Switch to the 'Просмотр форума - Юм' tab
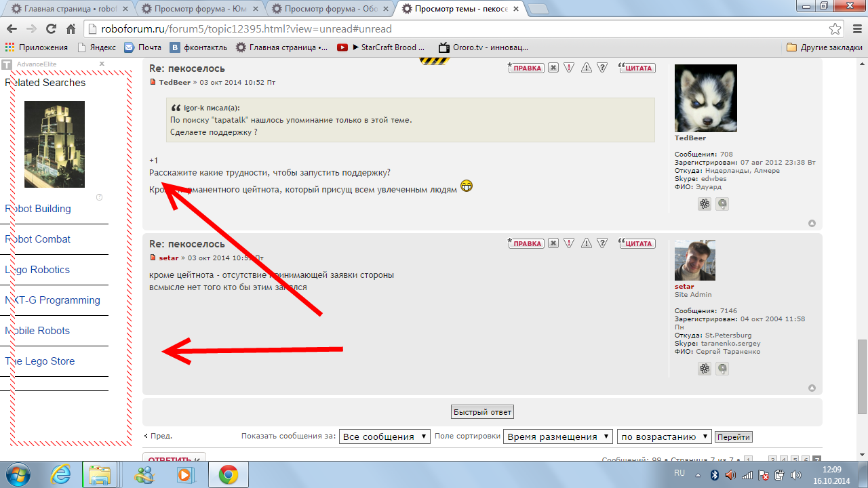The height and width of the screenshot is (488, 868). (x=200, y=9)
